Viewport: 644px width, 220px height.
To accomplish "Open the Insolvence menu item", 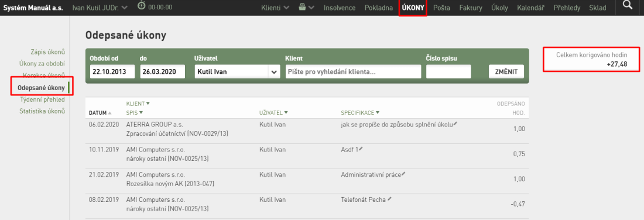I will (340, 8).
